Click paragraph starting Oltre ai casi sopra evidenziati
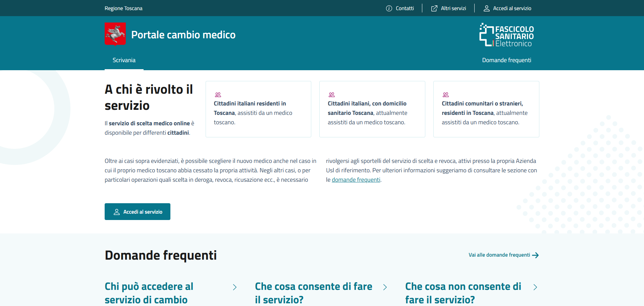644x306 pixels. [210, 170]
